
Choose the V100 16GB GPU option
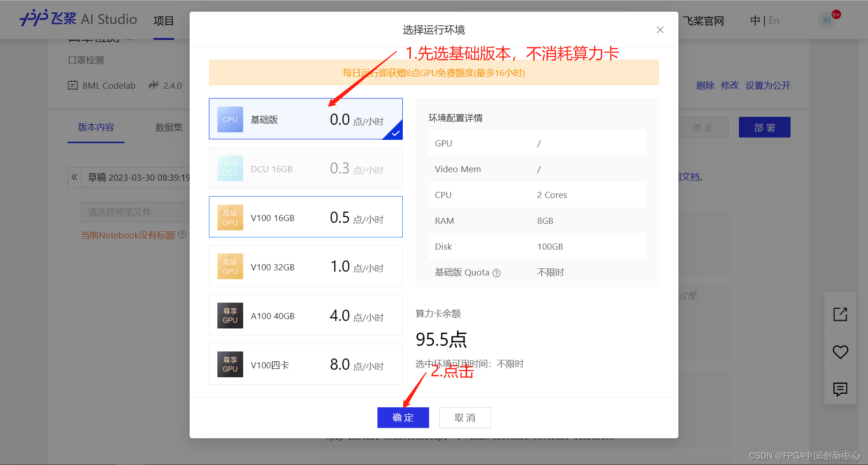(306, 217)
